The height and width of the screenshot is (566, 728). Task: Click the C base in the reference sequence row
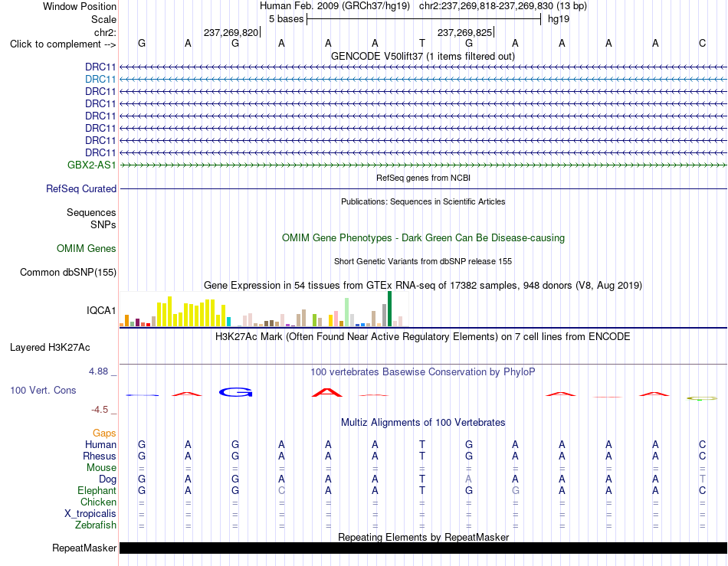tap(703, 43)
